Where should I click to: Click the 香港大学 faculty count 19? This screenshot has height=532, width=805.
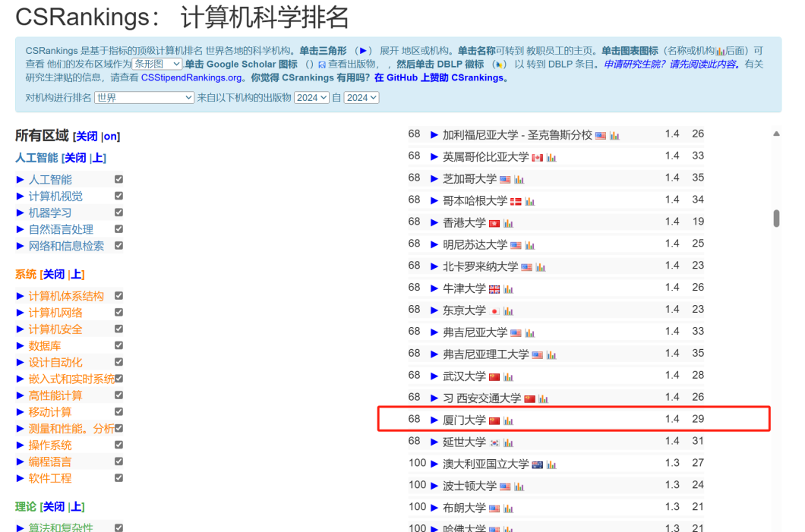tap(698, 222)
